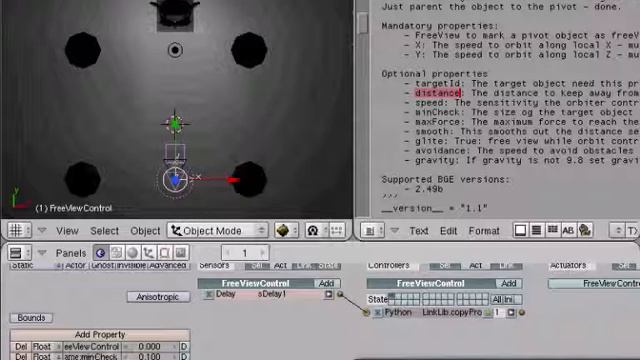
Task: Toggle line numbers icon in text editor
Action: pos(536,230)
